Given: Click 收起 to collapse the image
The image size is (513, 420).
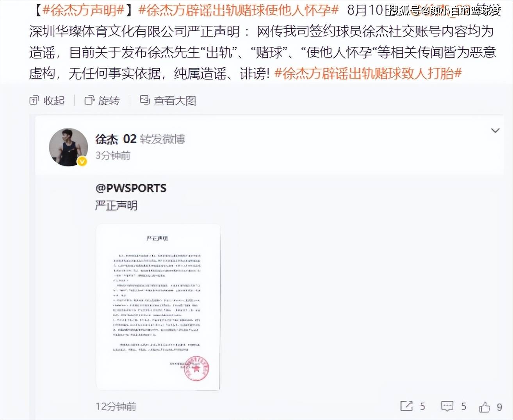Looking at the screenshot, I should [54, 101].
